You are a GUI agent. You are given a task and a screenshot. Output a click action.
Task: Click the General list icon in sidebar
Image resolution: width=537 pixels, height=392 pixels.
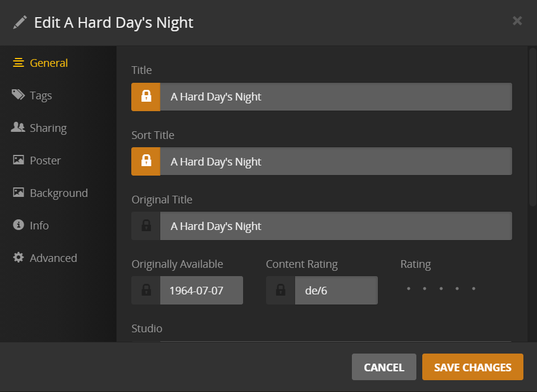click(x=18, y=63)
